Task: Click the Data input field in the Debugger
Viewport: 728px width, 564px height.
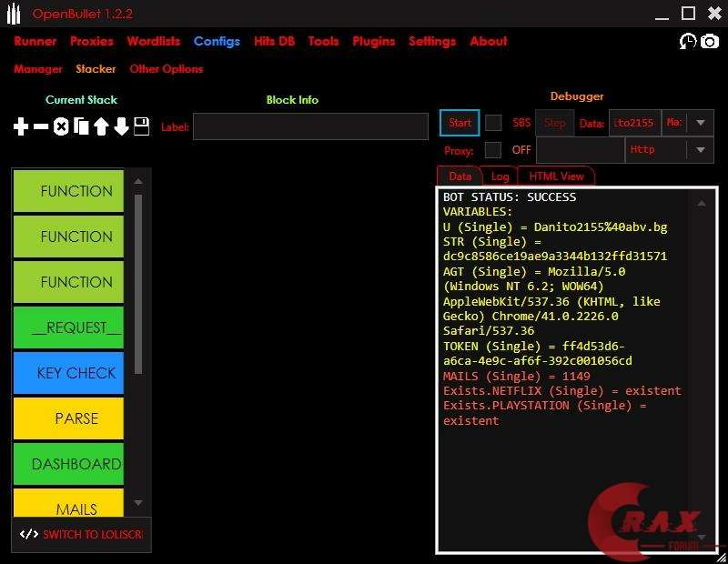Action: tap(634, 123)
